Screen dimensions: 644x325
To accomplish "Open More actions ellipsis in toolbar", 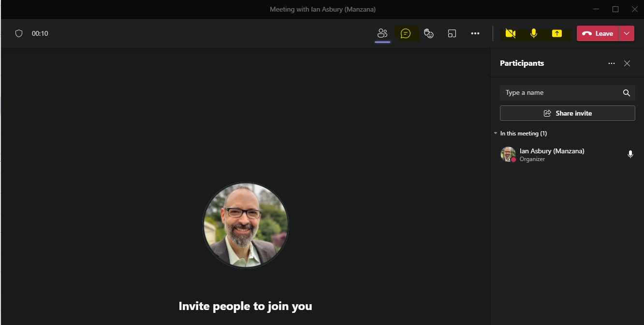I will coord(475,33).
